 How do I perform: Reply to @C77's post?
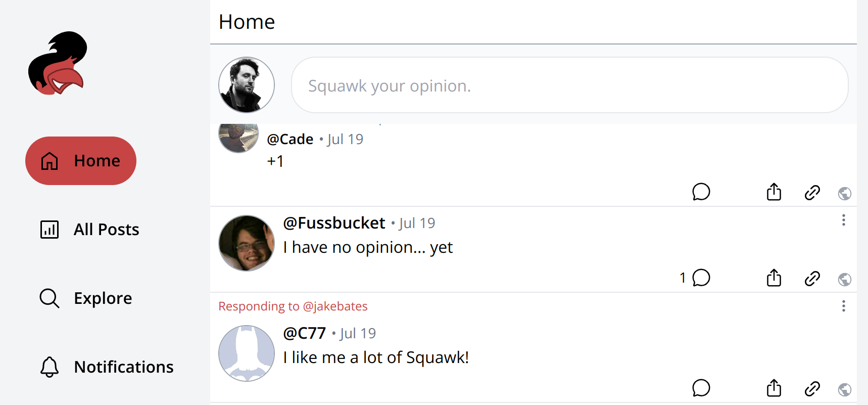coord(701,388)
